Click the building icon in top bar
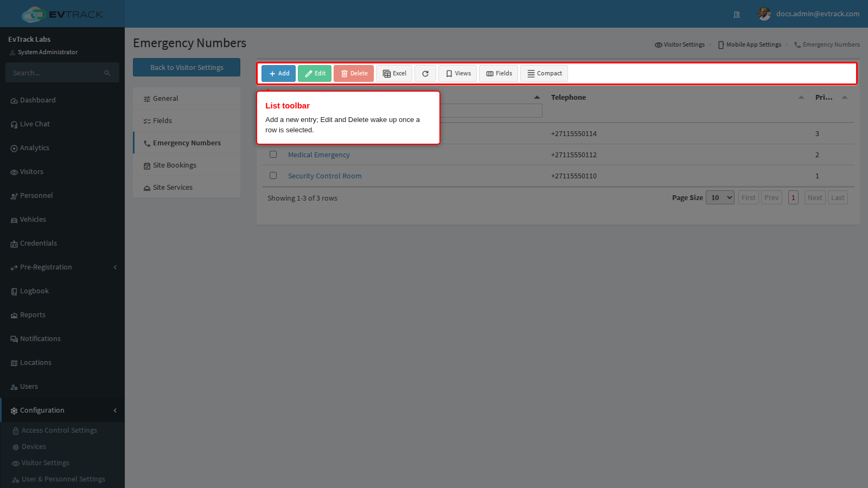The height and width of the screenshot is (488, 868). click(x=737, y=15)
